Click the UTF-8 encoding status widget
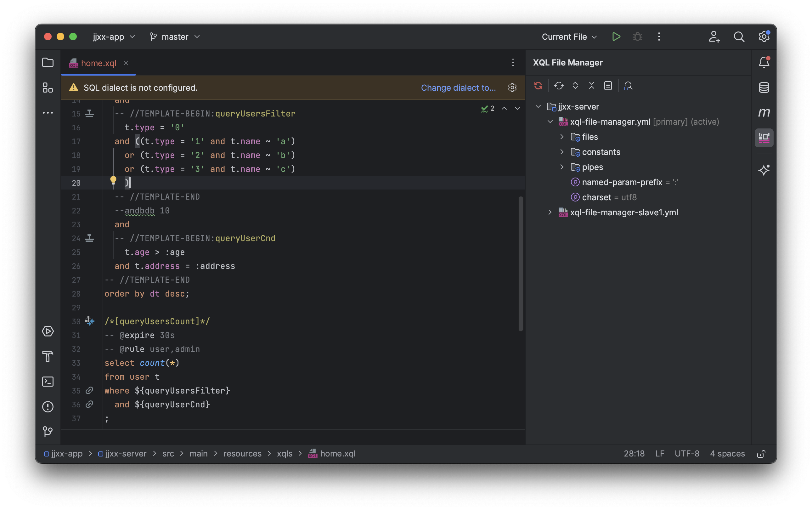 coord(687,454)
